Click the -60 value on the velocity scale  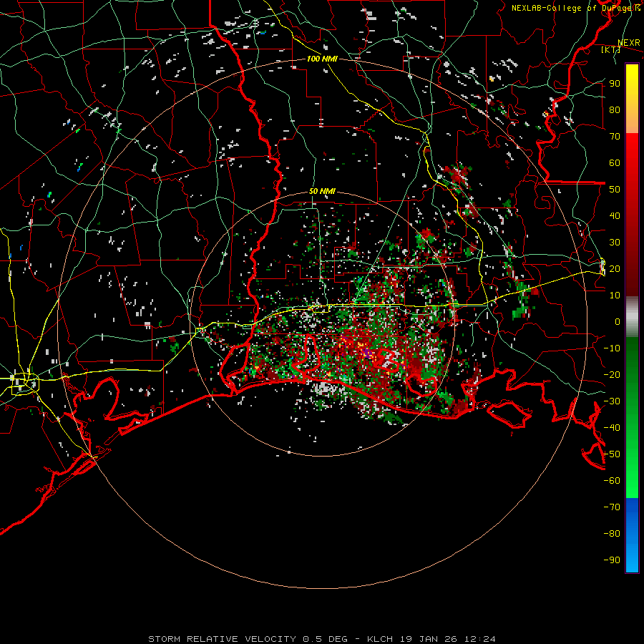pyautogui.click(x=612, y=481)
